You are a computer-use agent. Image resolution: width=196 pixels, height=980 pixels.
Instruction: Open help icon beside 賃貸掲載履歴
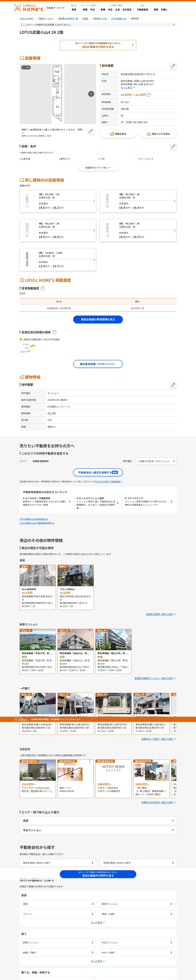pos(43,288)
